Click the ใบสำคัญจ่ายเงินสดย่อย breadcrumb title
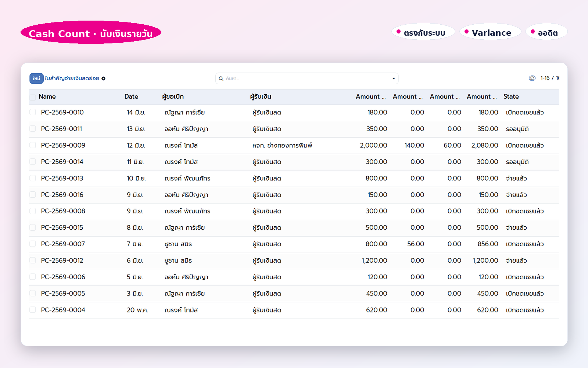Screen dimensions: 588x368 tap(72, 78)
